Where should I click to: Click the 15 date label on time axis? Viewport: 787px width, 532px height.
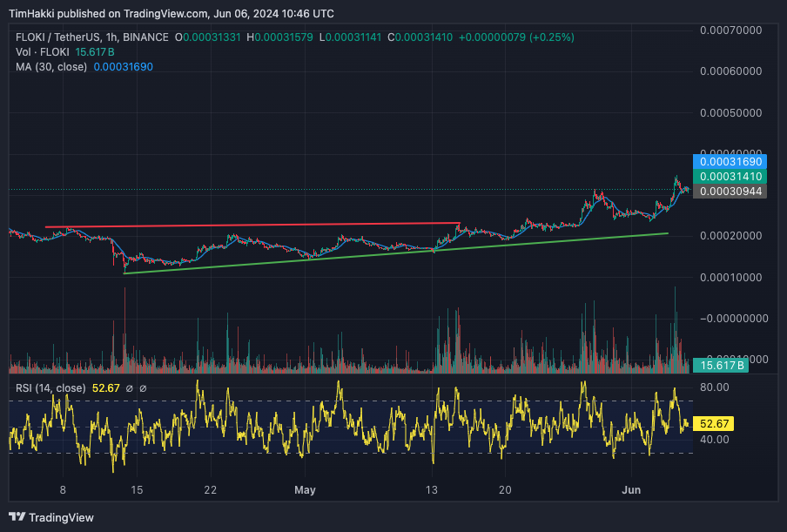click(x=137, y=490)
